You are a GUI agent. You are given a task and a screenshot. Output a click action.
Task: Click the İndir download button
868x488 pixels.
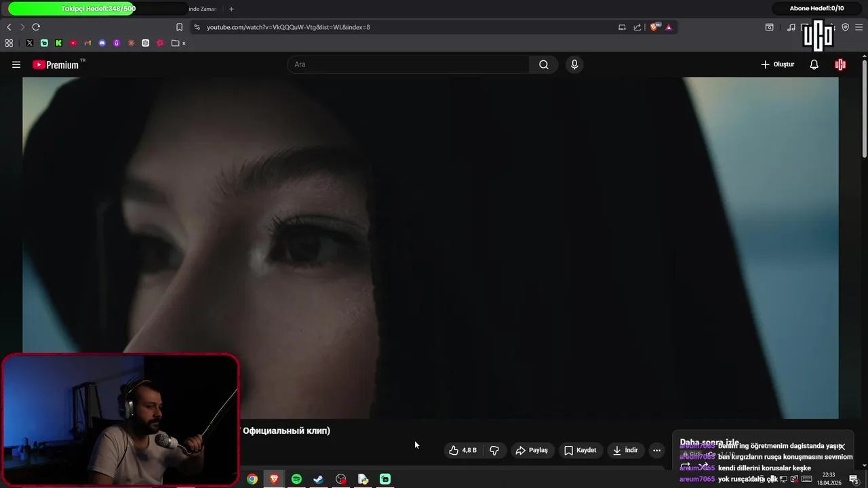(x=625, y=450)
